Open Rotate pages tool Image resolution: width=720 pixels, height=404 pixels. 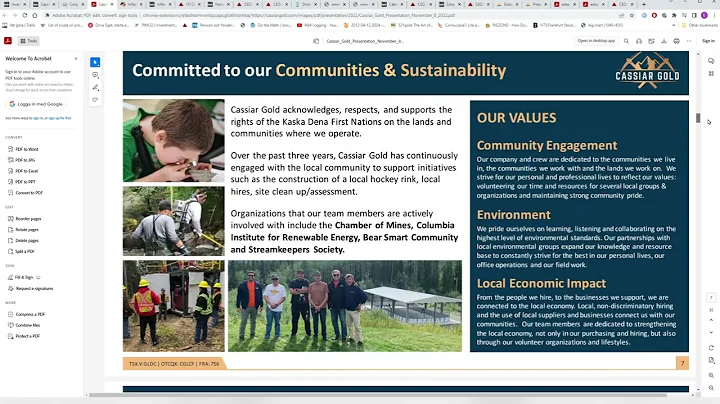23,230
